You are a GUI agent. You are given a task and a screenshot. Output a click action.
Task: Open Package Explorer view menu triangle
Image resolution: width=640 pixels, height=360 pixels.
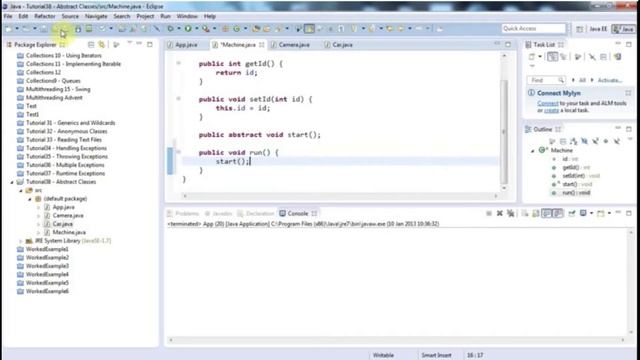coord(129,43)
